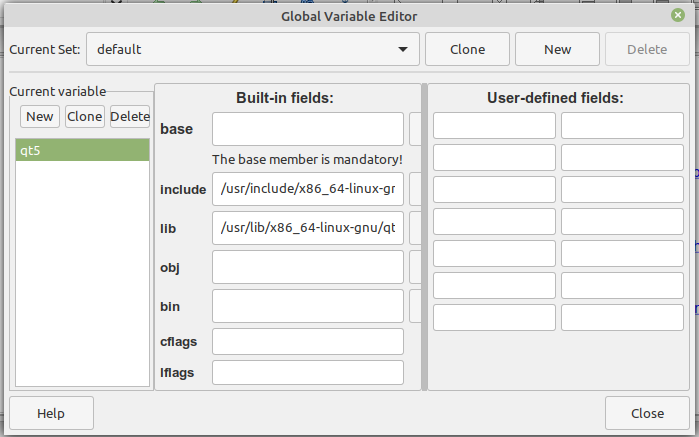Click the include path input field

(308, 189)
